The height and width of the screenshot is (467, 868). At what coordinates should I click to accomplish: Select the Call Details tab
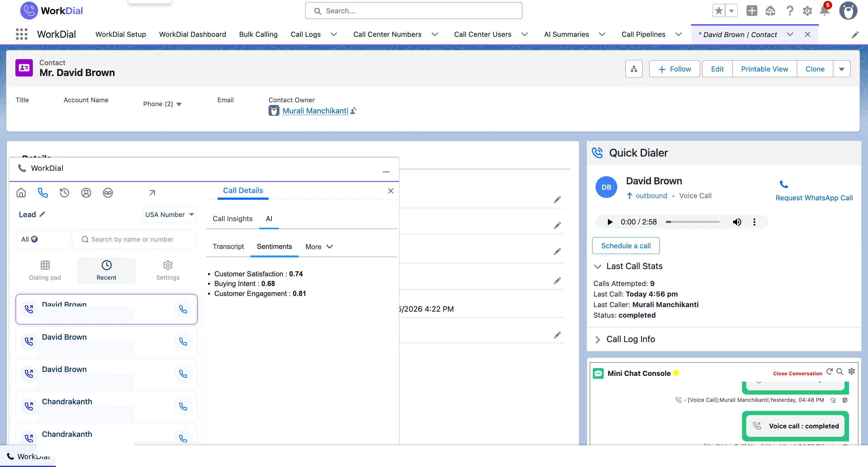coord(243,190)
